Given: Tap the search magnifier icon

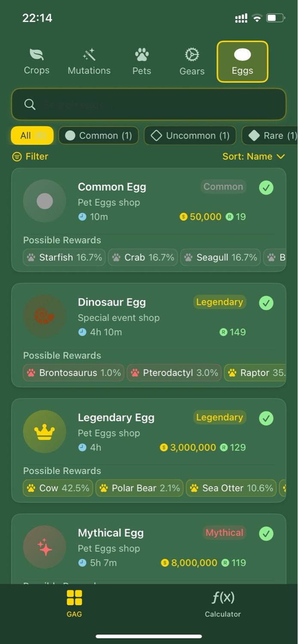Looking at the screenshot, I should point(30,104).
